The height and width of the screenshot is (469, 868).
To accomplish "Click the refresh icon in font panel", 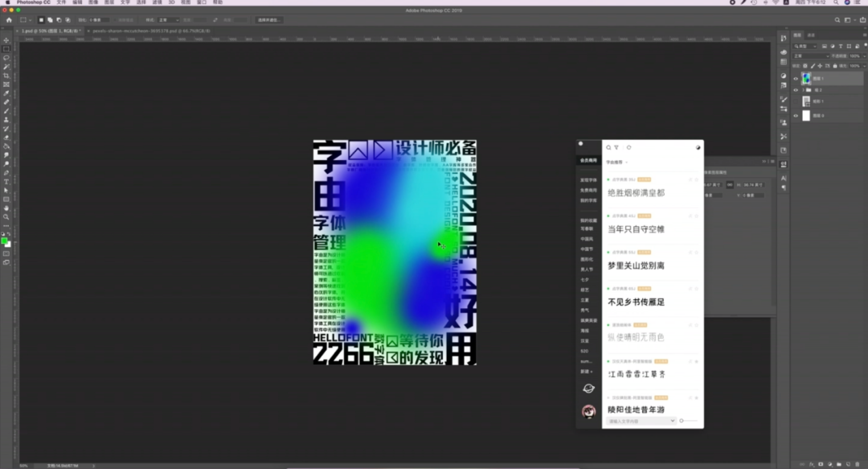I will click(628, 147).
